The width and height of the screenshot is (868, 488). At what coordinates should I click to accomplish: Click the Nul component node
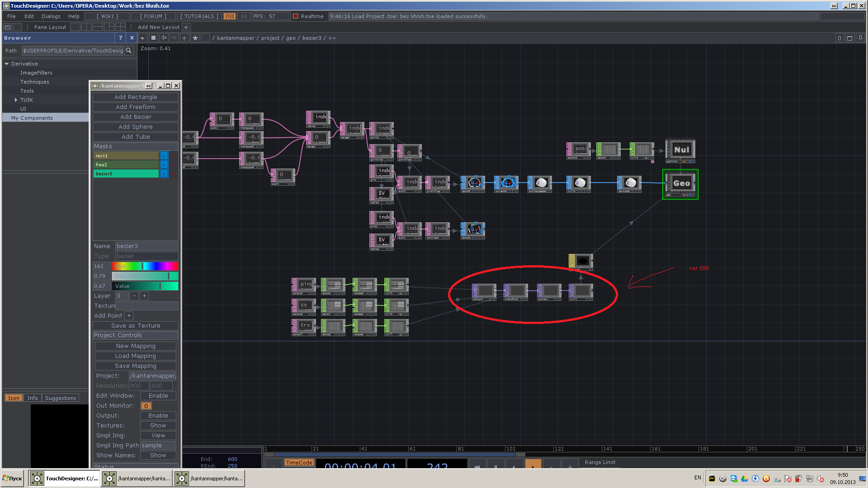pyautogui.click(x=681, y=150)
